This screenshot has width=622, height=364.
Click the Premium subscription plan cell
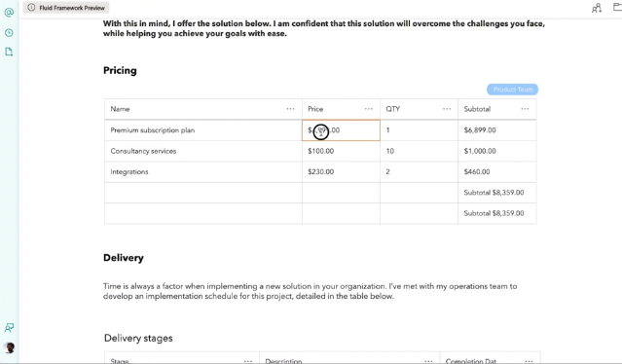point(203,130)
